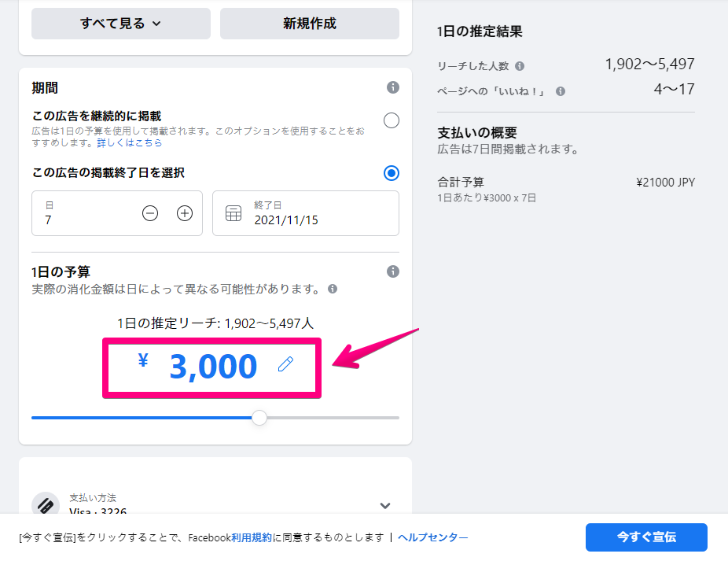Click the daily budget slider handle

point(259,417)
